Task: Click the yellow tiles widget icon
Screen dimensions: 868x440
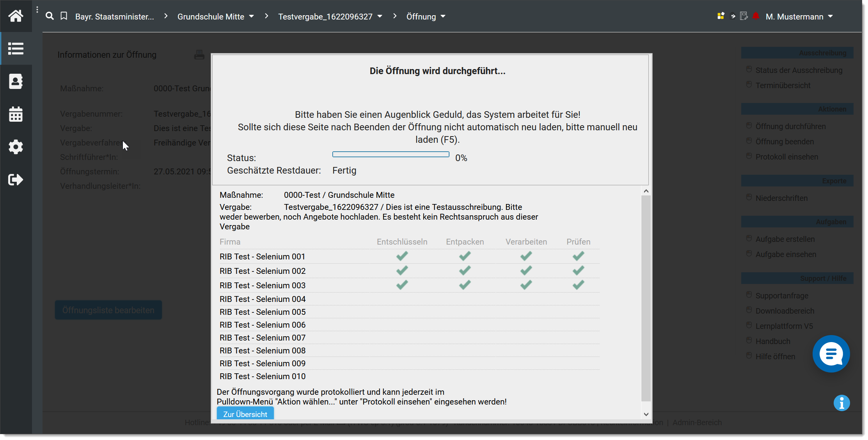Action: (721, 16)
